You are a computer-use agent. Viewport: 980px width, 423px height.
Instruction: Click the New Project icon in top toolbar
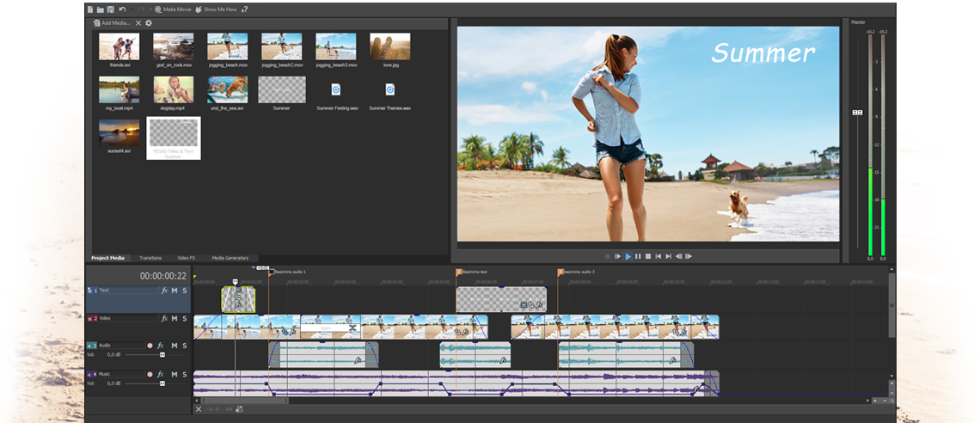[x=90, y=9]
